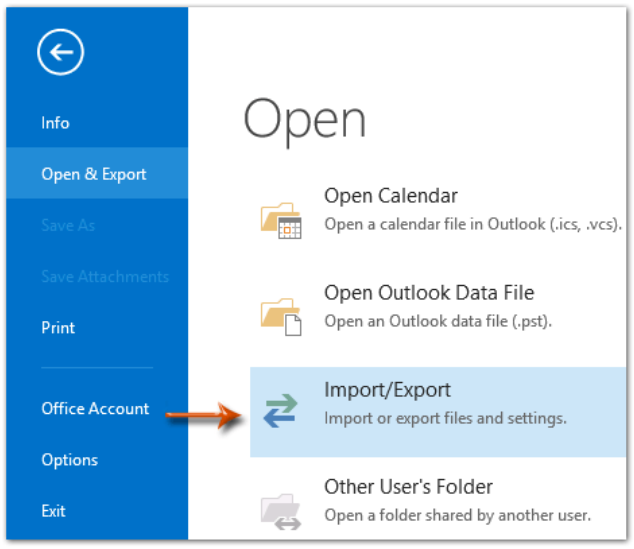Click the Open Outlook Data File folder icon
This screenshot has height=549, width=634.
[x=281, y=317]
